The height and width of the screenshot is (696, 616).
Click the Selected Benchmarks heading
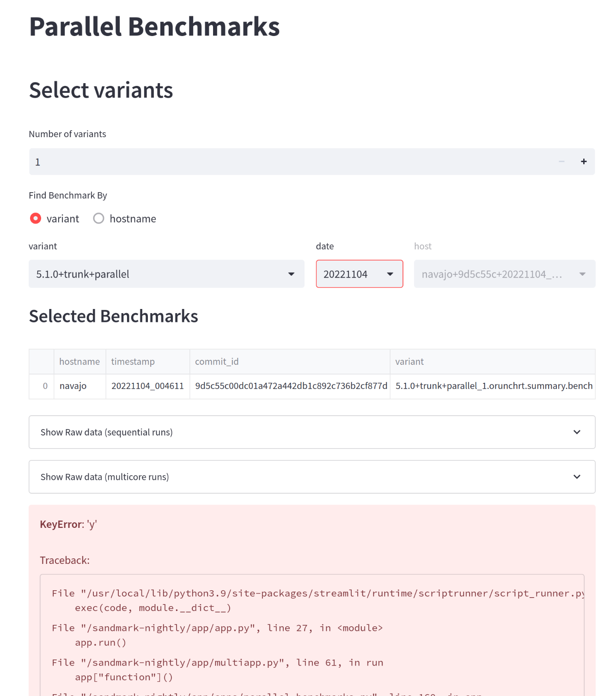coord(113,316)
